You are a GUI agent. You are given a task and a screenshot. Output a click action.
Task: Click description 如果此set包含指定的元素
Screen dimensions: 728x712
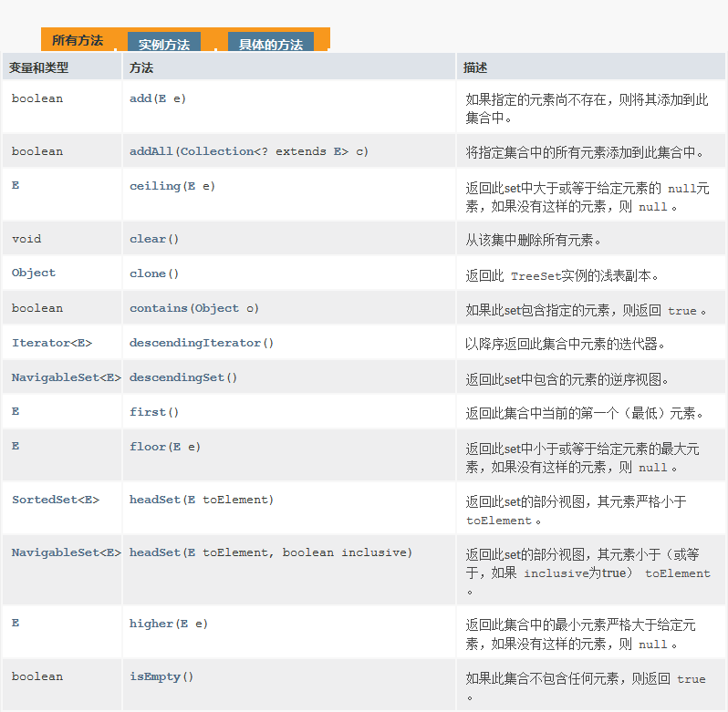[x=586, y=310]
